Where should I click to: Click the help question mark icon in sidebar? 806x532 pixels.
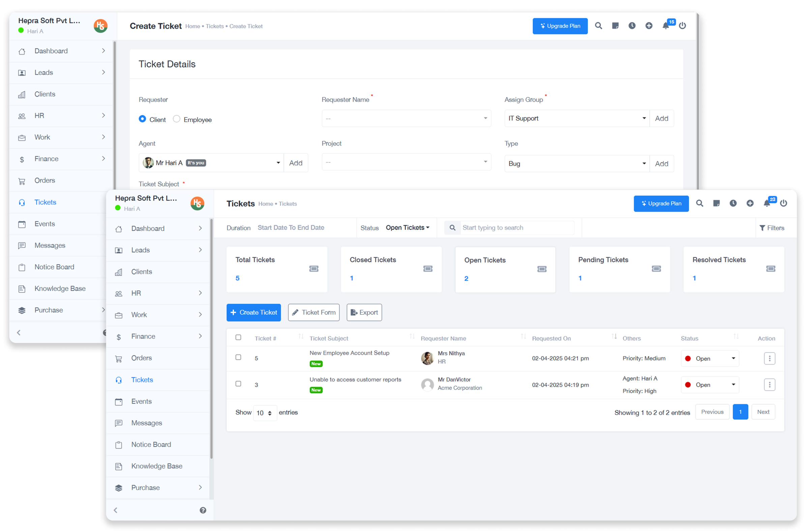point(203,510)
